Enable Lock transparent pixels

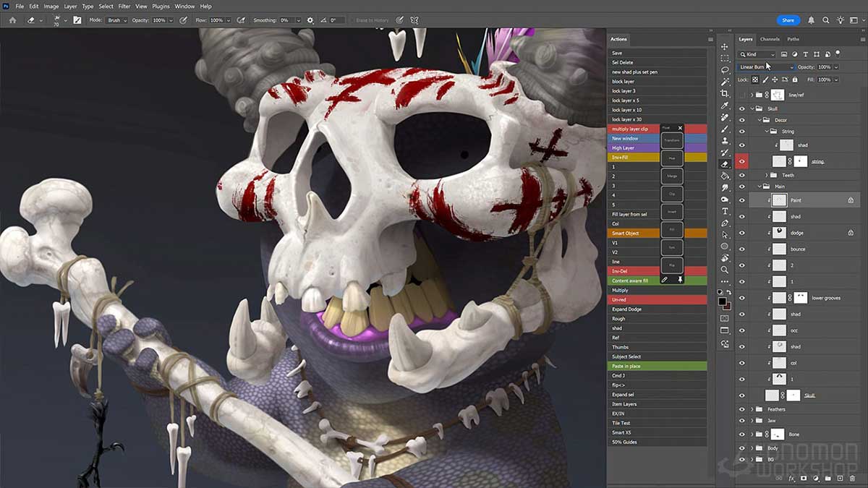754,80
